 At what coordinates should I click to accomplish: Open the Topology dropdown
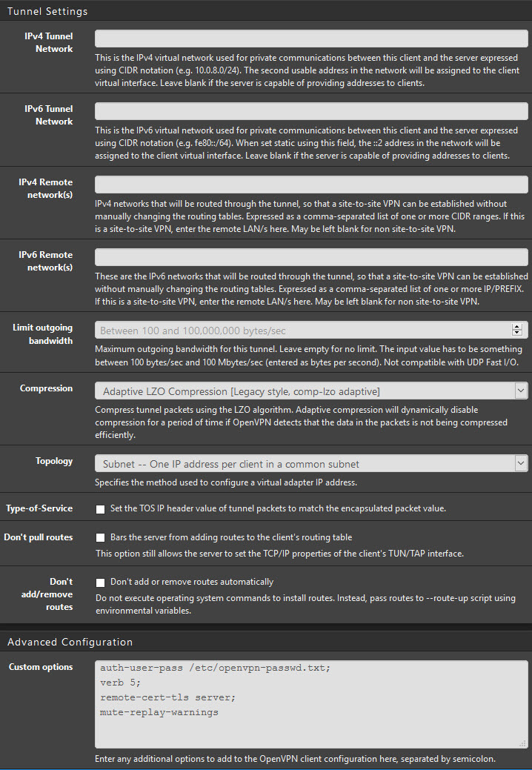(311, 464)
